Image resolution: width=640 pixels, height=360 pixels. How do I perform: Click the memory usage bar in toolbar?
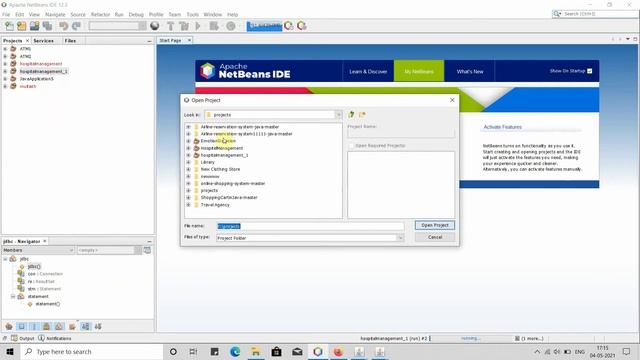click(264, 26)
